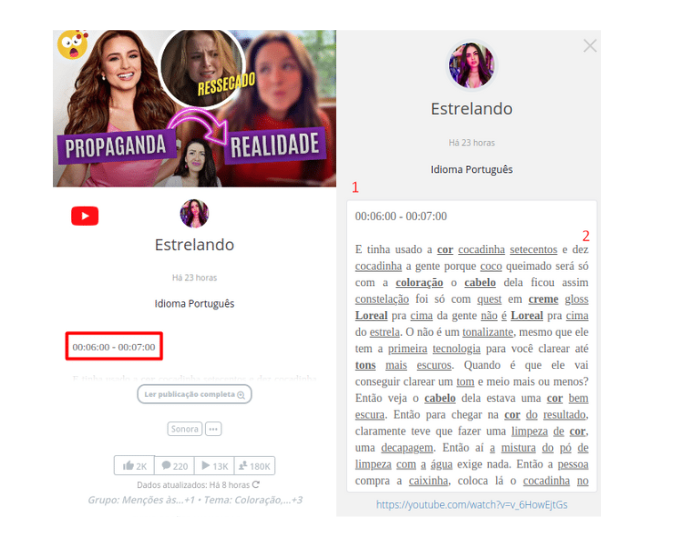This screenshot has height=549, width=686.
Task: Expand the three-dots more tags button
Action: 213,429
